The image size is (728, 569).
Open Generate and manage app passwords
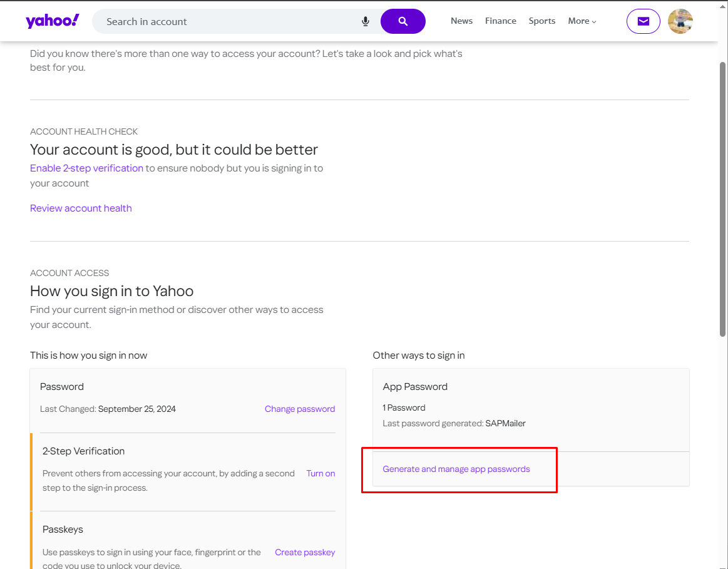[x=456, y=469]
